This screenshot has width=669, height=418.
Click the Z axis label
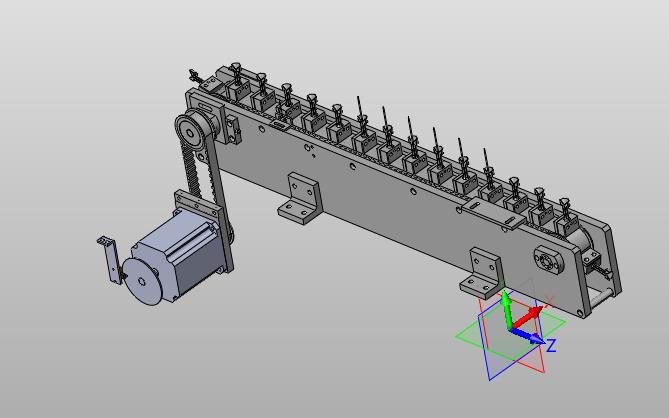pos(552,345)
